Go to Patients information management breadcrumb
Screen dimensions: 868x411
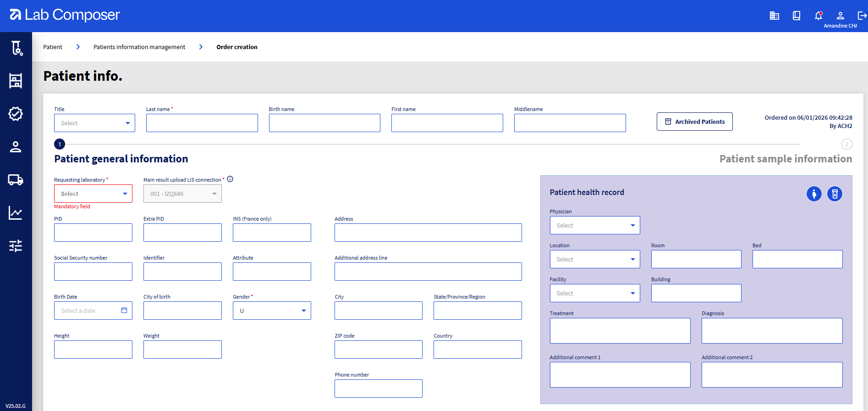[139, 47]
